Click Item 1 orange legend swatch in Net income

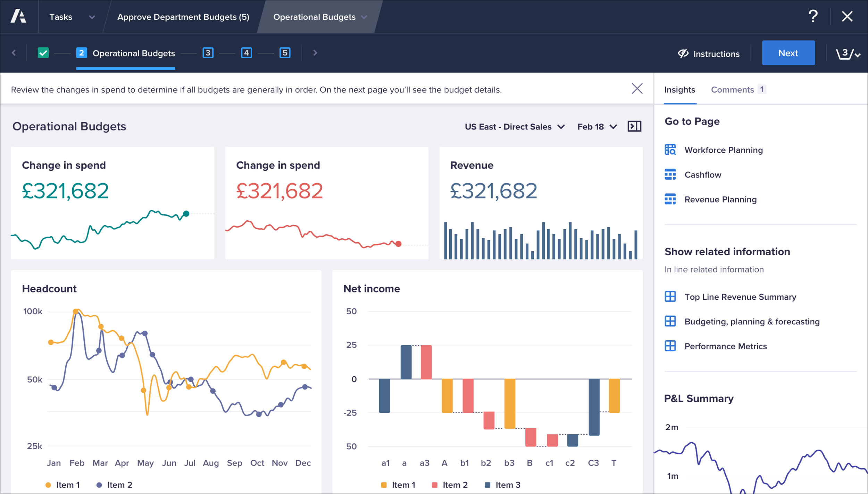point(384,485)
